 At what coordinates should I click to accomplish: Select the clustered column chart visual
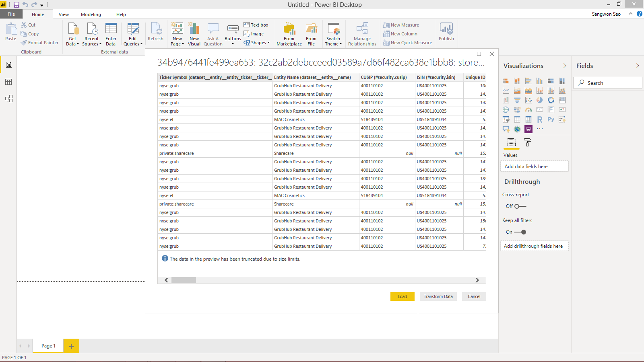(x=540, y=81)
